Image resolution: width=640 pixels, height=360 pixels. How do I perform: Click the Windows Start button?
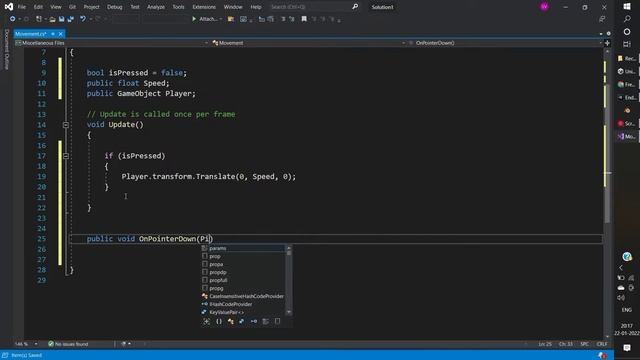(x=627, y=7)
